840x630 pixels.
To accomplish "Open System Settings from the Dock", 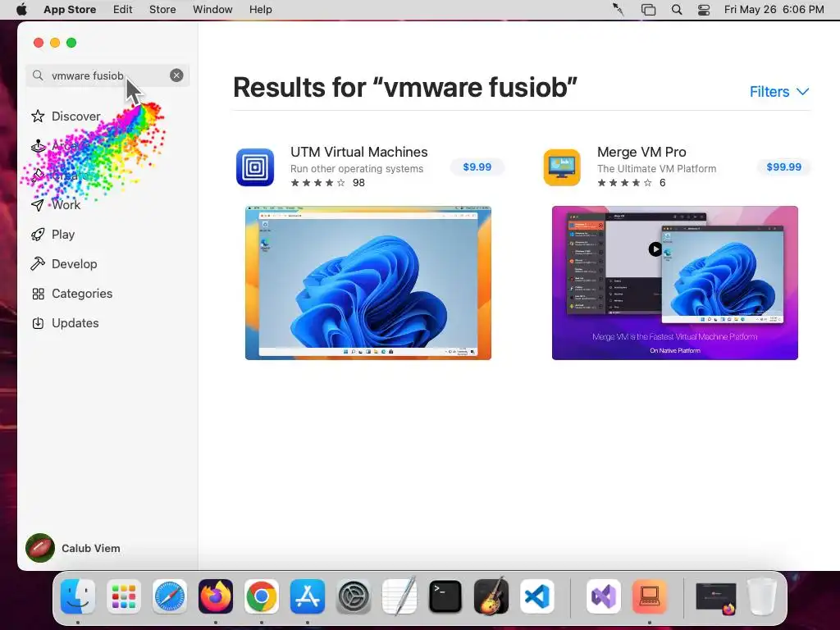I will pyautogui.click(x=353, y=596).
